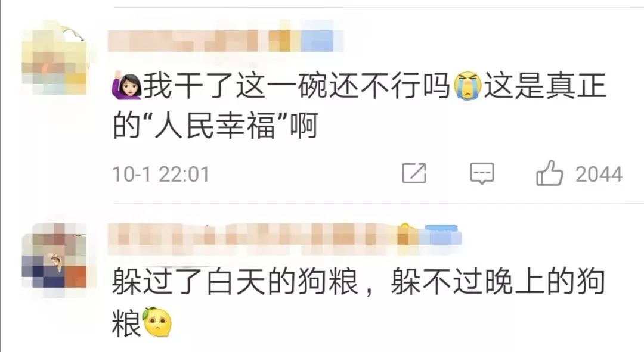Screen dimensions: 644x352
Task: Click the lemon face emoji
Action: pos(156,322)
